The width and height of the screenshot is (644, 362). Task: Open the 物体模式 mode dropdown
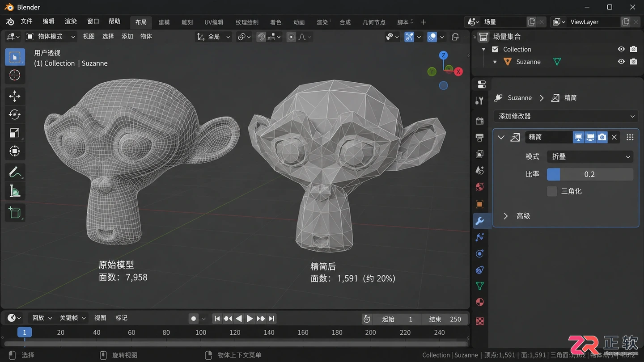point(51,37)
